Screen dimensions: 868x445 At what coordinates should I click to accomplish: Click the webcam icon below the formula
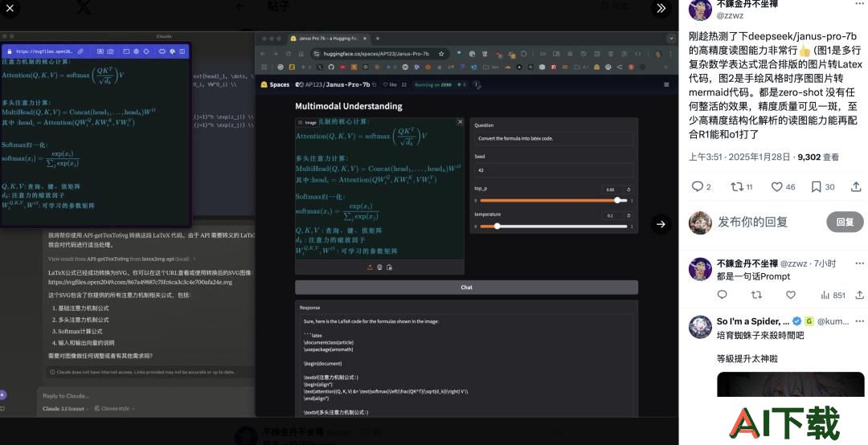pos(379,267)
